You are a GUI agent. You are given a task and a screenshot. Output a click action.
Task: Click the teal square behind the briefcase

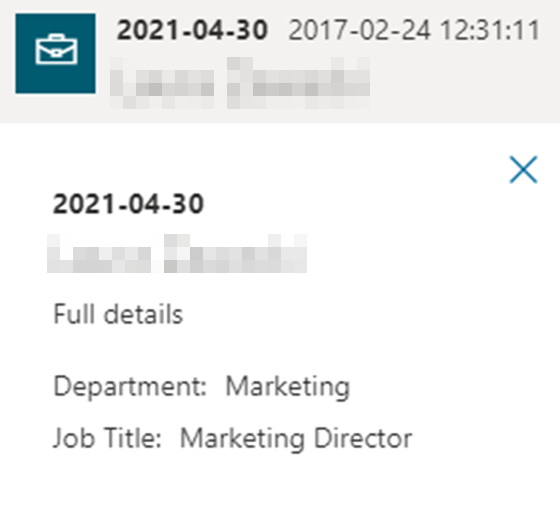(x=55, y=53)
